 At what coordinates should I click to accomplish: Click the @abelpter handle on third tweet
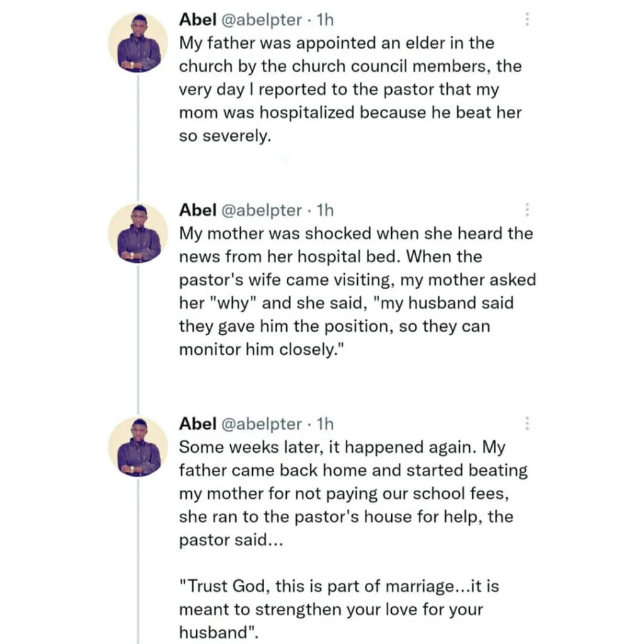pyautogui.click(x=262, y=424)
